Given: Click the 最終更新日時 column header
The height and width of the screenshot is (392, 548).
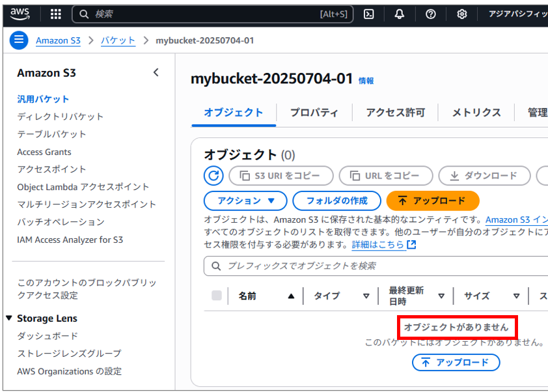Looking at the screenshot, I should [x=406, y=296].
